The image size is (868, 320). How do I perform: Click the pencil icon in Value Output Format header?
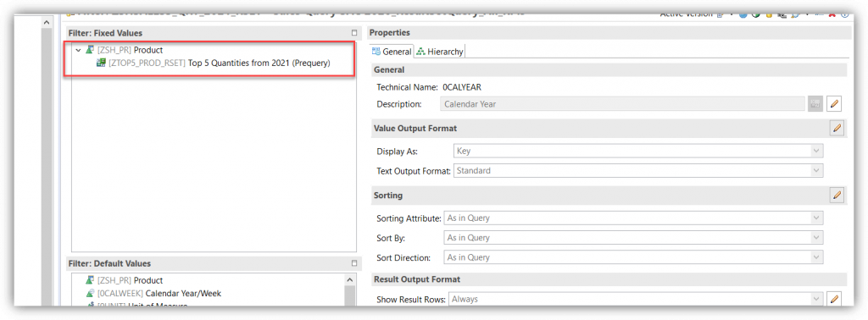pyautogui.click(x=837, y=128)
